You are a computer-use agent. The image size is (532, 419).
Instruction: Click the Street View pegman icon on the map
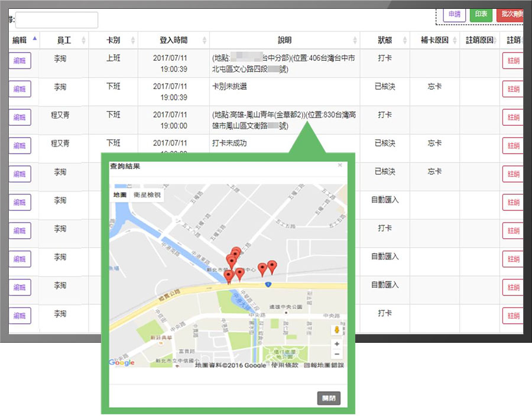(x=337, y=329)
